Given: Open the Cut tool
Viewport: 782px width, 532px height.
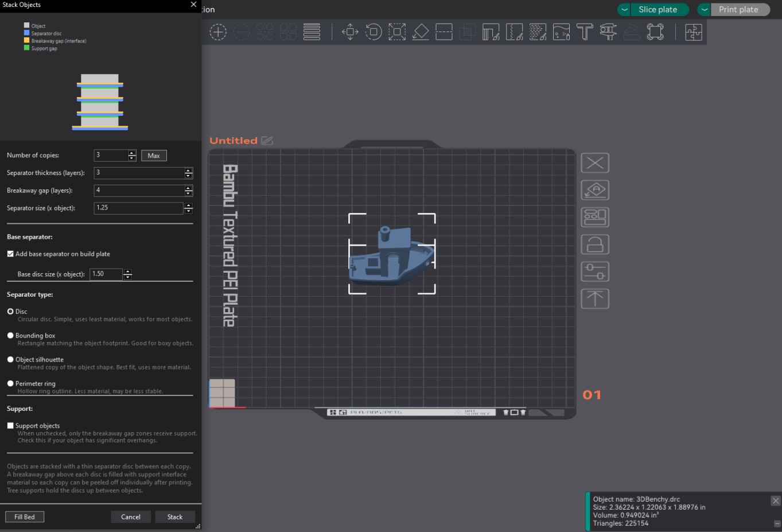Looking at the screenshot, I should coord(444,32).
